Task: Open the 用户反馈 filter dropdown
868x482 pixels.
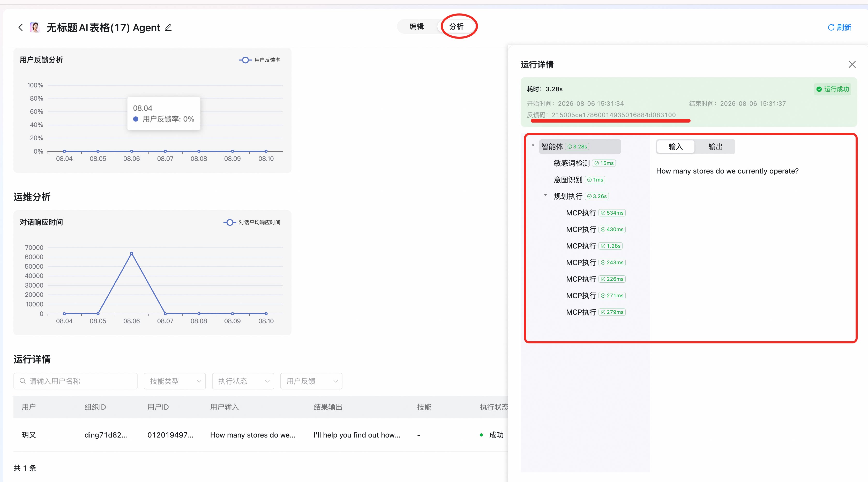Action: [311, 381]
